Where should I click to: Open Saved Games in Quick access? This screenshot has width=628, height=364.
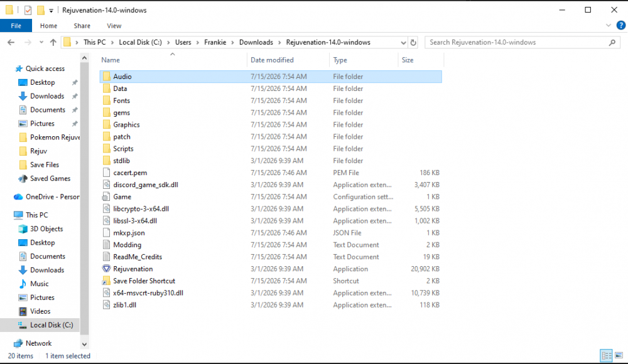pyautogui.click(x=50, y=178)
